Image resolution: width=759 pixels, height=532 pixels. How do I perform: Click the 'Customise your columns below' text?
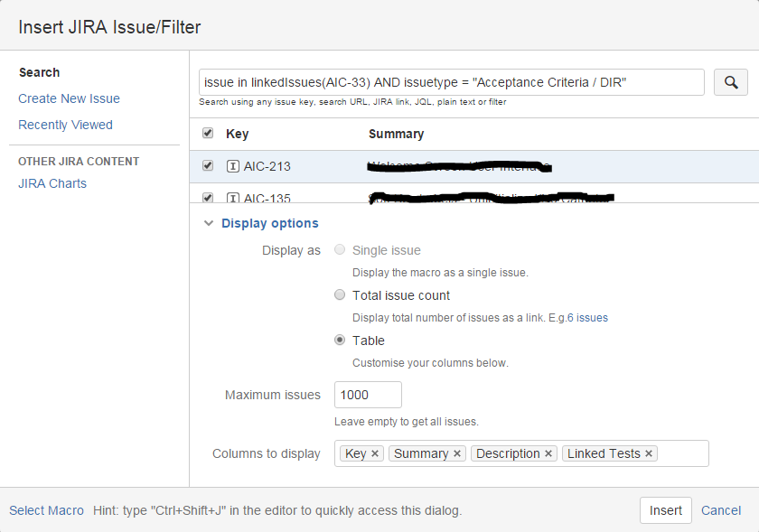coord(430,363)
